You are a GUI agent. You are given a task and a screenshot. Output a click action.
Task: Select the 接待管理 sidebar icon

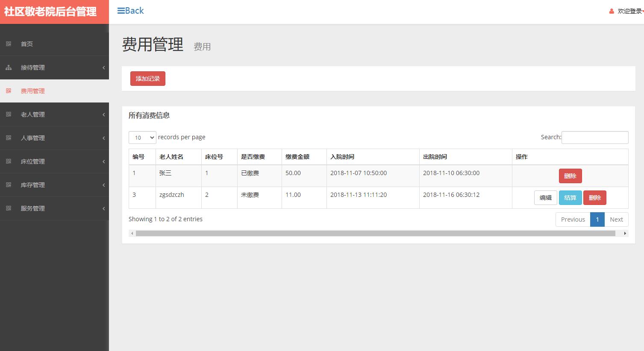[8, 67]
